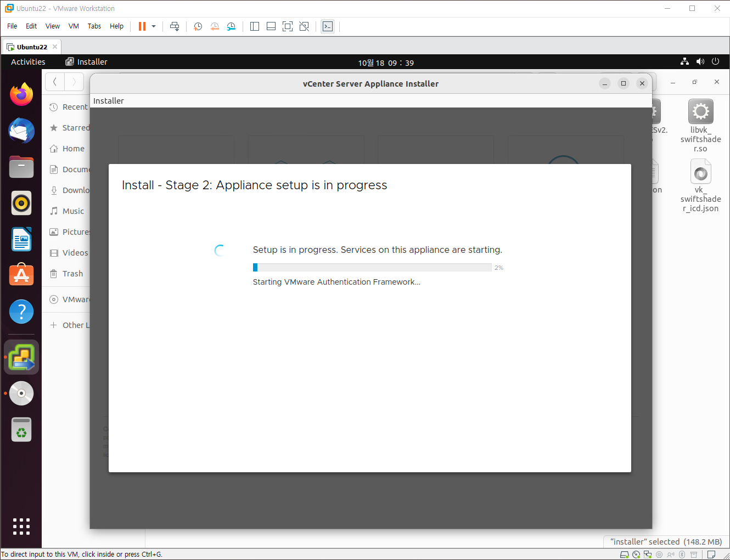This screenshot has width=730, height=560.
Task: Take a snapshot of this virtual machine
Action: click(198, 26)
